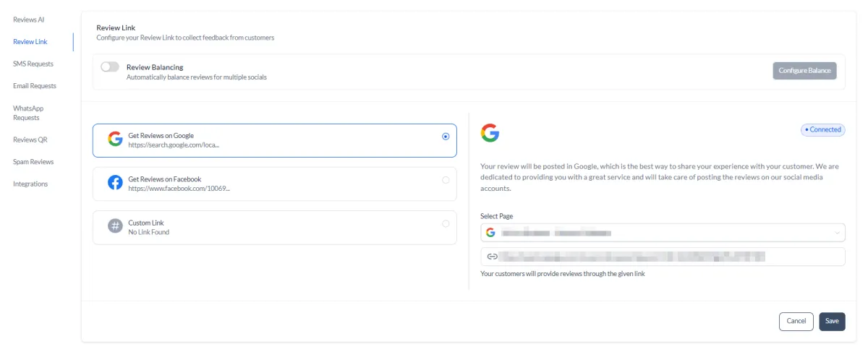Viewport: 868px width, 352px height.
Task: Go to SMS Requests in sidebar
Action: point(33,64)
